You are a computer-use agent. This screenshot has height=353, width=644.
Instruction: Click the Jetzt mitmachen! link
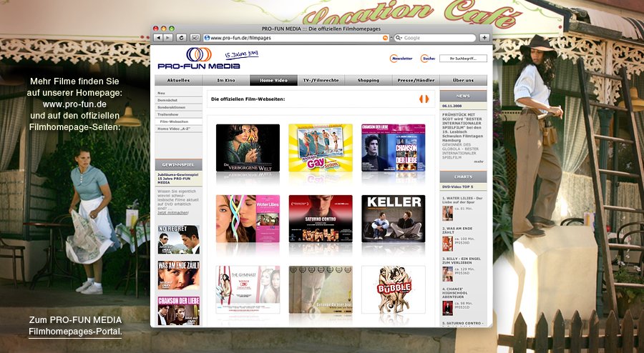pos(173,213)
